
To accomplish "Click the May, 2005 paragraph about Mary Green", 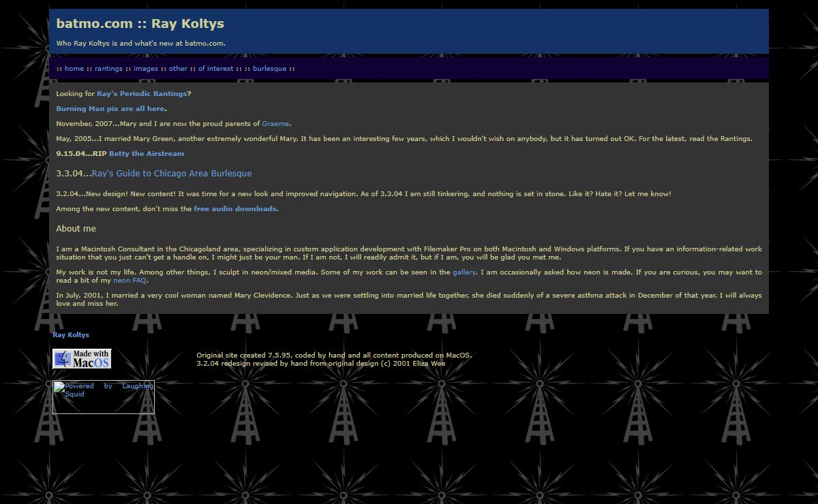I will pyautogui.click(x=404, y=139).
